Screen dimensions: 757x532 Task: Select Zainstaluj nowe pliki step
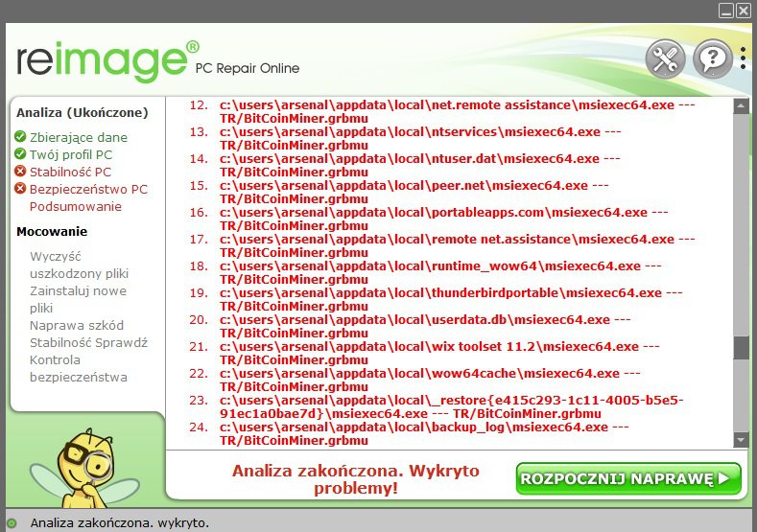(79, 299)
